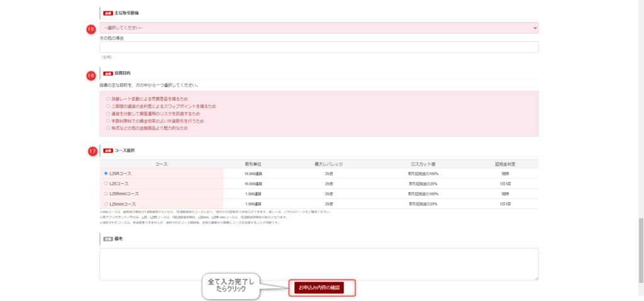This screenshot has width=644, height=301.
Task: Click the 必須 badge beside コース選択
Action: (x=108, y=151)
